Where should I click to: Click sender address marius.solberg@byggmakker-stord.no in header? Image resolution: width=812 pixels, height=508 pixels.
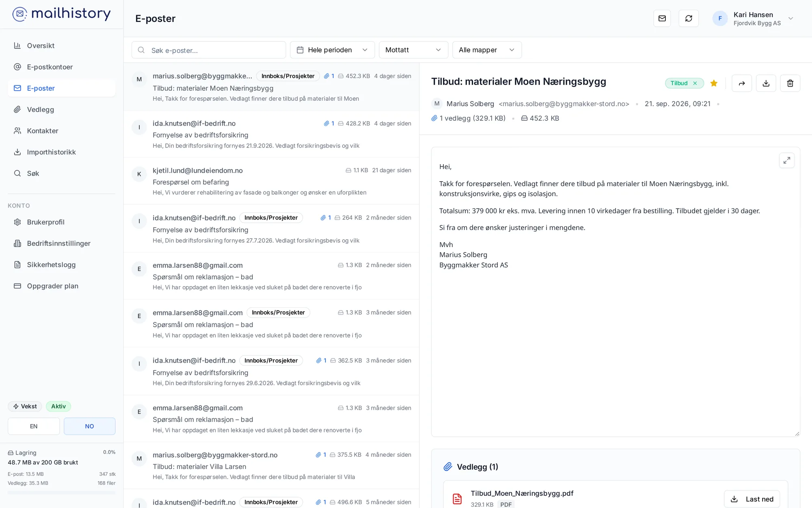(564, 104)
